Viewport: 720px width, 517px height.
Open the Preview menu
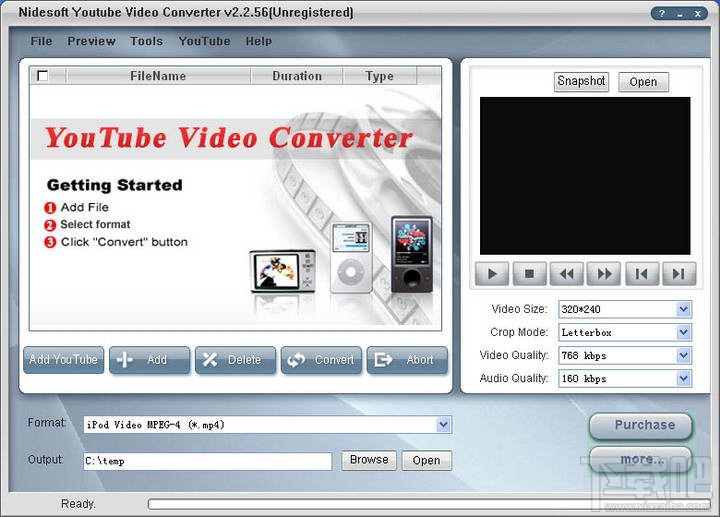tap(91, 41)
